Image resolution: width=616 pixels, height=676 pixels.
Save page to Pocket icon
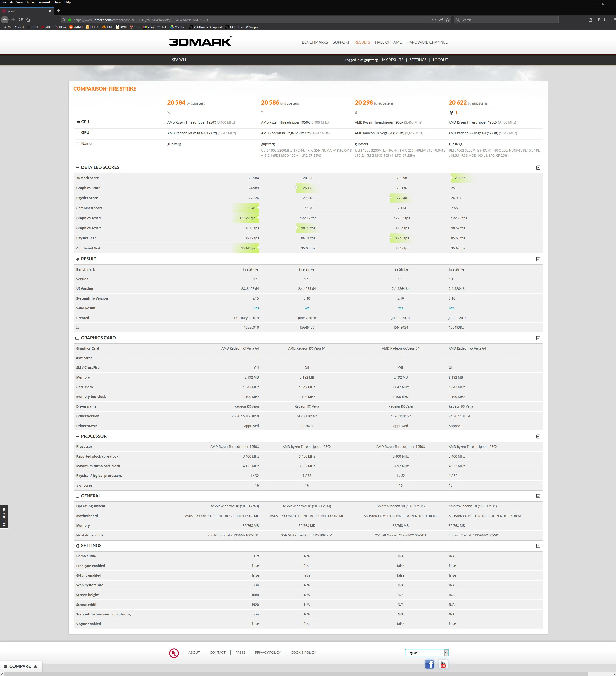tap(441, 19)
